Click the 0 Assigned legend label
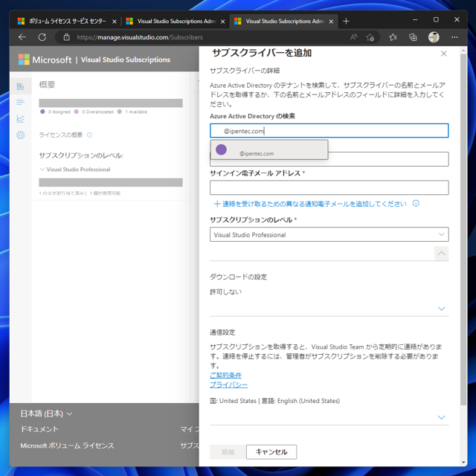 tap(59, 112)
